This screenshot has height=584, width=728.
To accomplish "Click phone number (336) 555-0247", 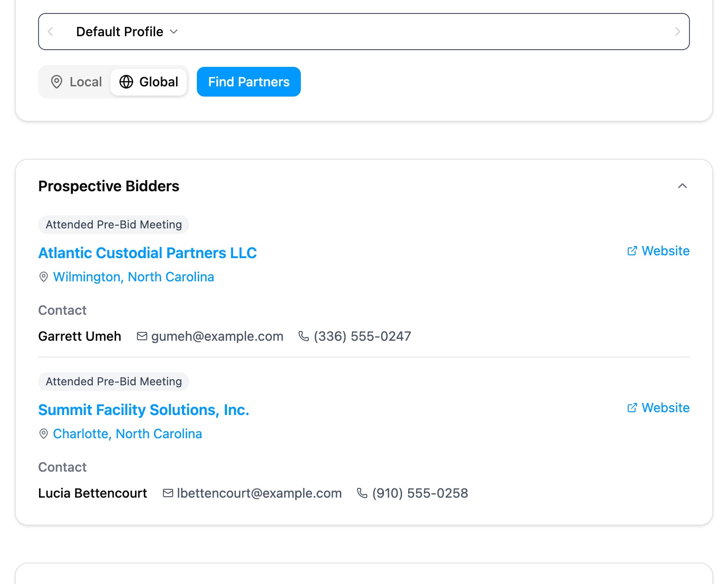I will tap(363, 336).
